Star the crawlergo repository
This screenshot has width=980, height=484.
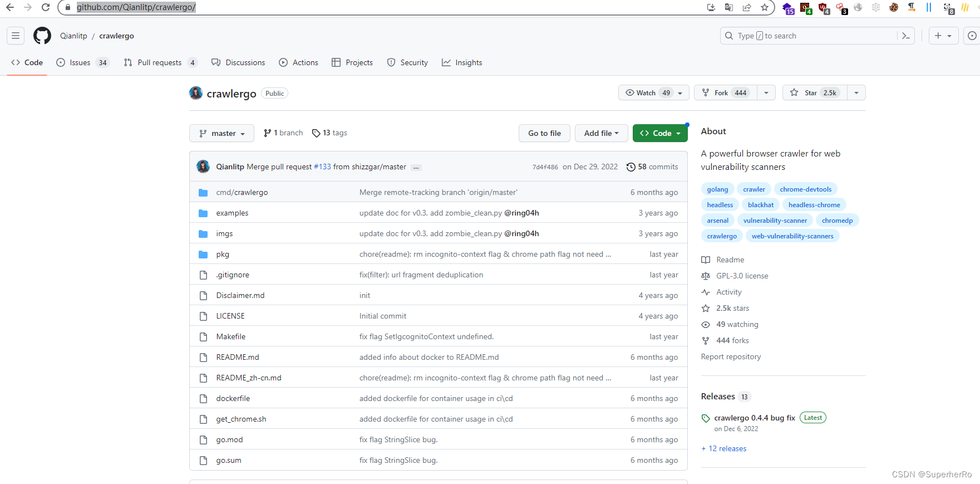(x=815, y=92)
